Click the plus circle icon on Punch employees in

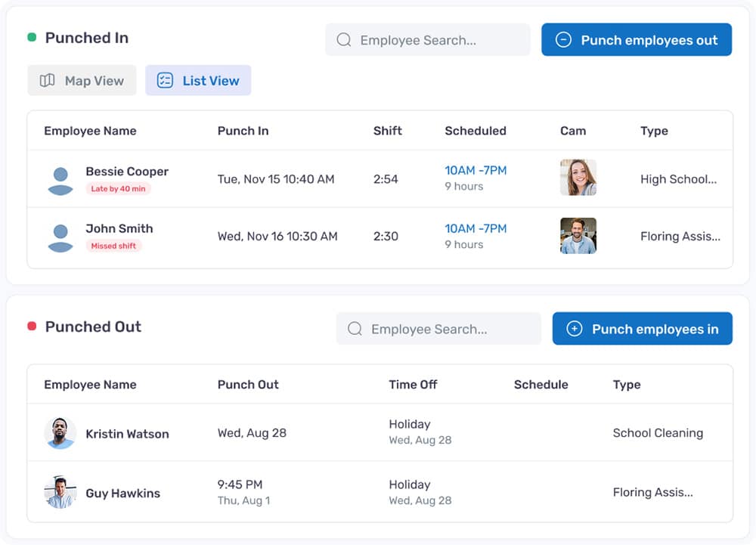click(575, 329)
